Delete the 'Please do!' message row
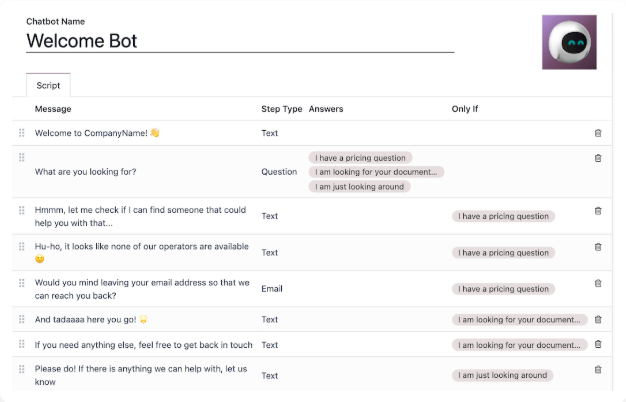This screenshot has width=626, height=402. pyautogui.click(x=598, y=369)
